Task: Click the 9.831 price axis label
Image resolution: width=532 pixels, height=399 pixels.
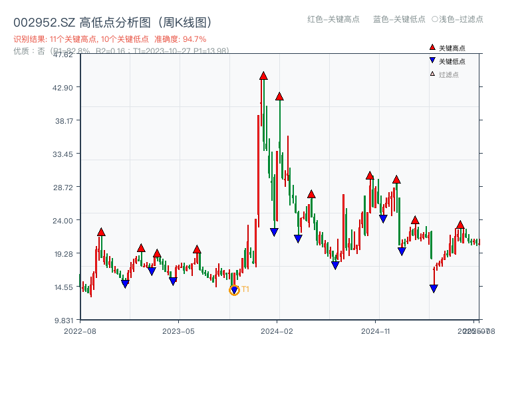Action: click(64, 321)
